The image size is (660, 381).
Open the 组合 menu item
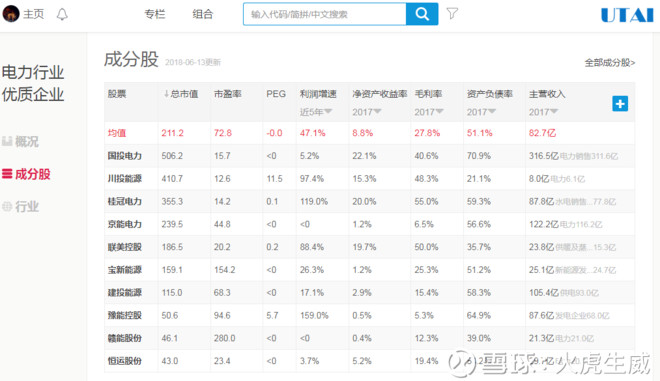pyautogui.click(x=203, y=14)
